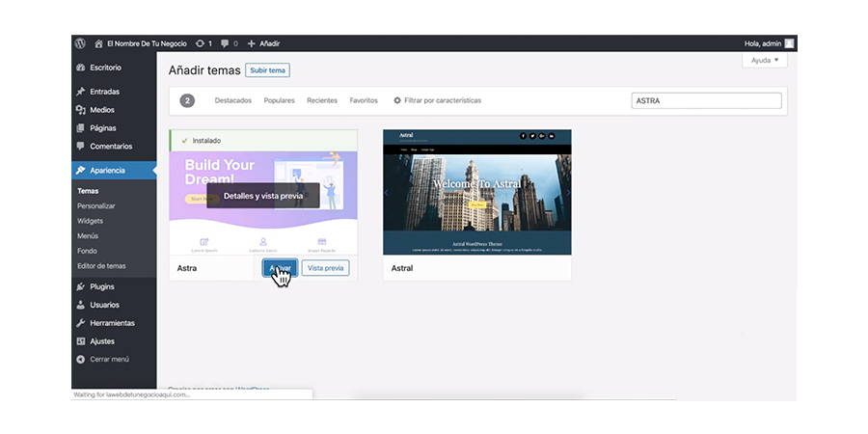Click the Ajustes settings icon

[81, 341]
